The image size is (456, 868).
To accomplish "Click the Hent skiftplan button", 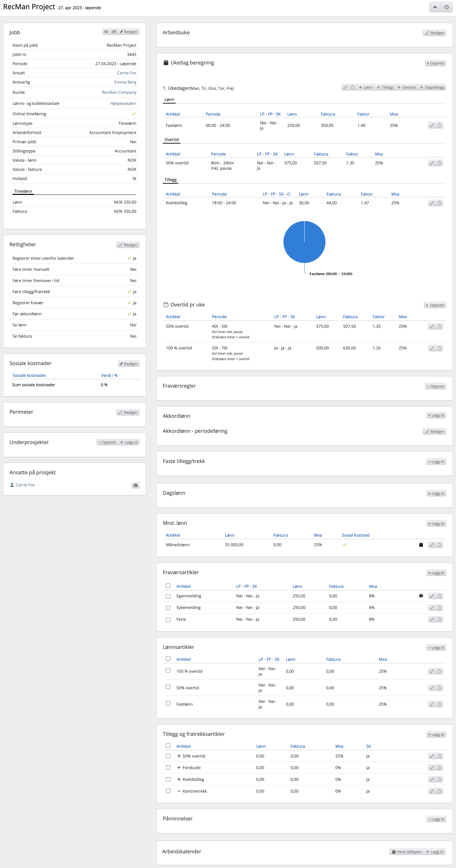I will [406, 851].
